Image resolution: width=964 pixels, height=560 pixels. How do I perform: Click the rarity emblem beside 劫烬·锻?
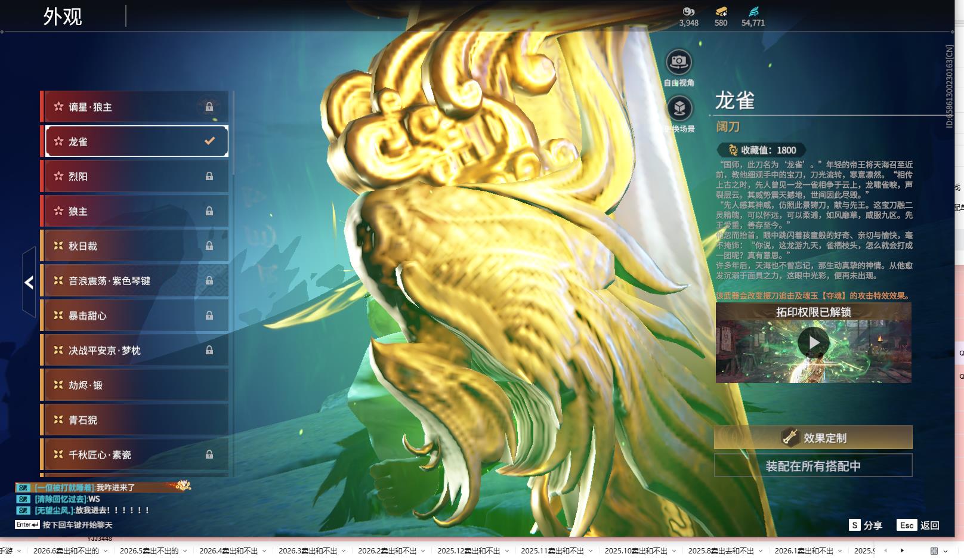58,385
